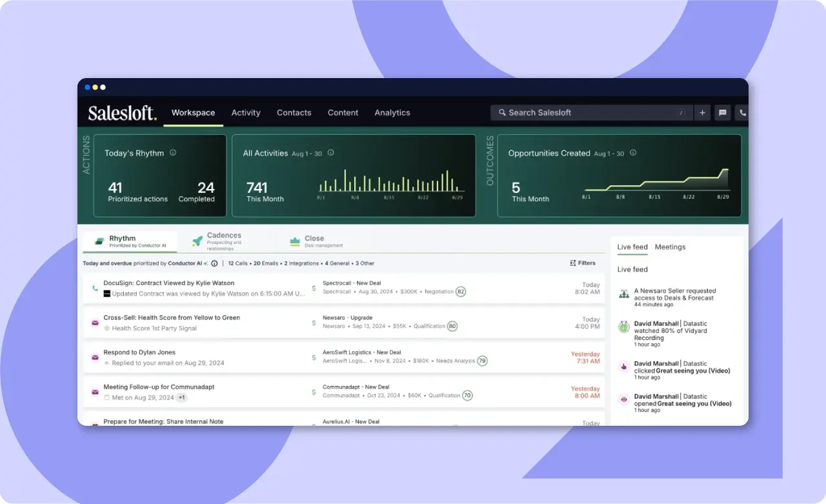Screen dimensions: 826x504
Task: Click AeroSwift Logistics - New Deal link
Action: click(361, 353)
